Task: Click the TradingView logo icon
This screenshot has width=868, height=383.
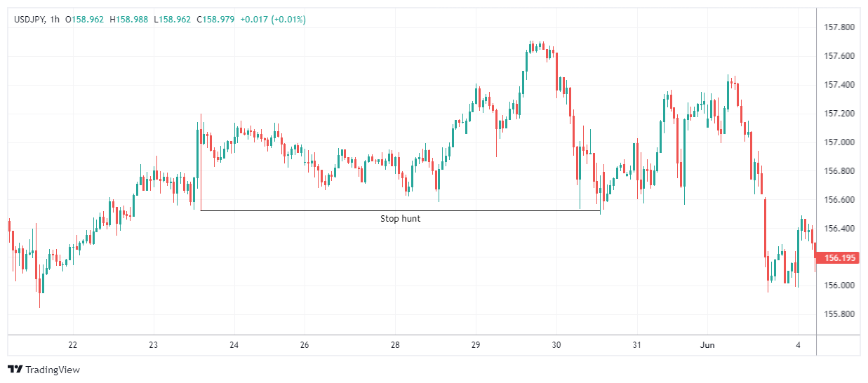Action: pos(15,370)
